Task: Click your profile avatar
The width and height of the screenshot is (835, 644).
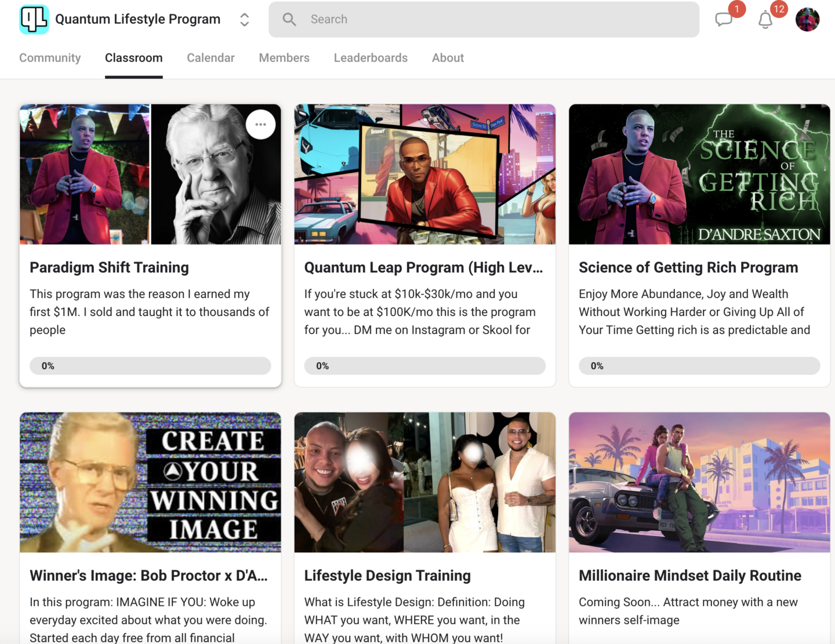Action: pos(807,19)
